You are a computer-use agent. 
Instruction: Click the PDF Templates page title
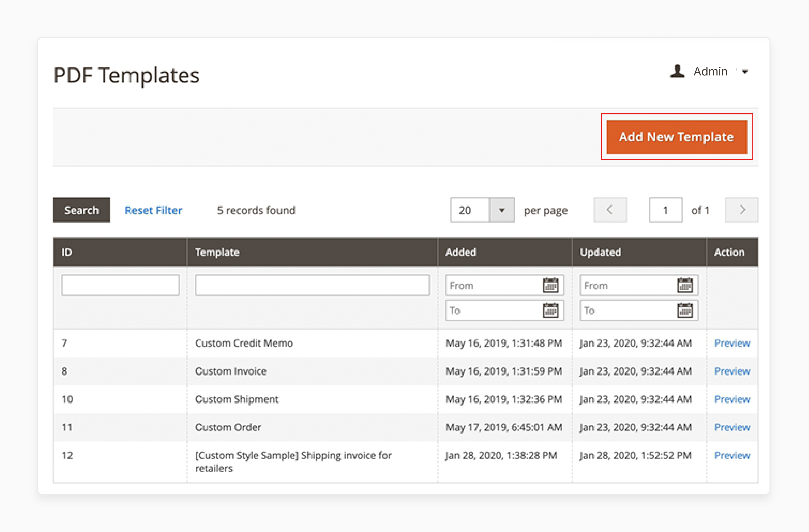click(x=126, y=75)
